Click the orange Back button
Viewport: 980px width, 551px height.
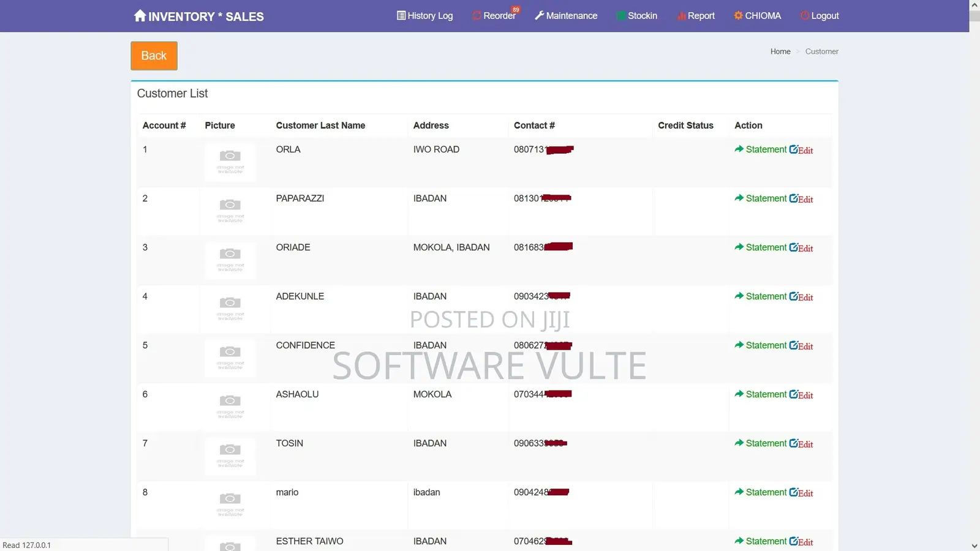click(x=154, y=56)
